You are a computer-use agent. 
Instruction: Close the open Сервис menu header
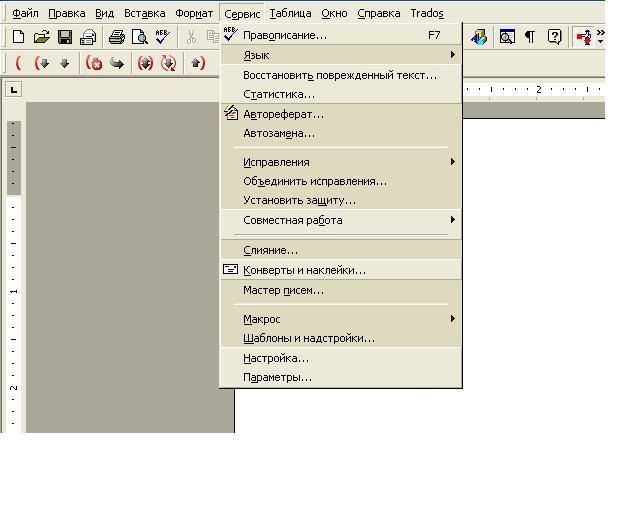(x=242, y=13)
